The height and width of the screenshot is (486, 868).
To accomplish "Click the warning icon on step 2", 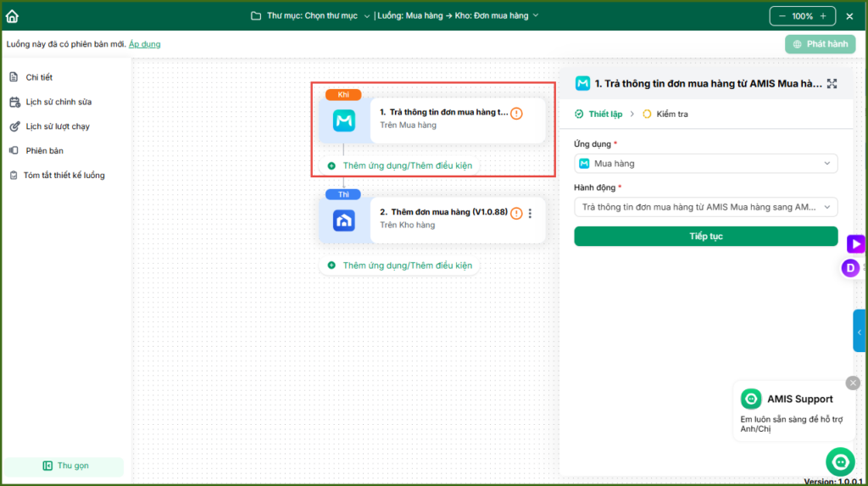I will pyautogui.click(x=516, y=214).
